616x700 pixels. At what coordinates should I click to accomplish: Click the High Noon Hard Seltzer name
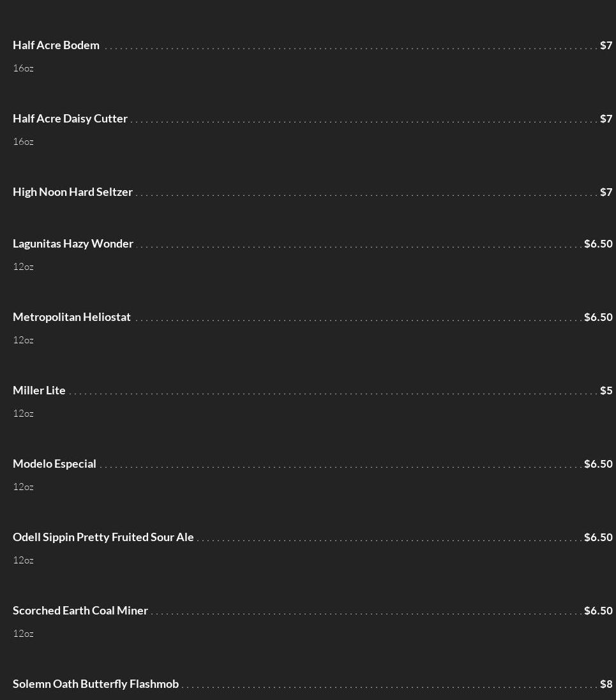point(73,192)
